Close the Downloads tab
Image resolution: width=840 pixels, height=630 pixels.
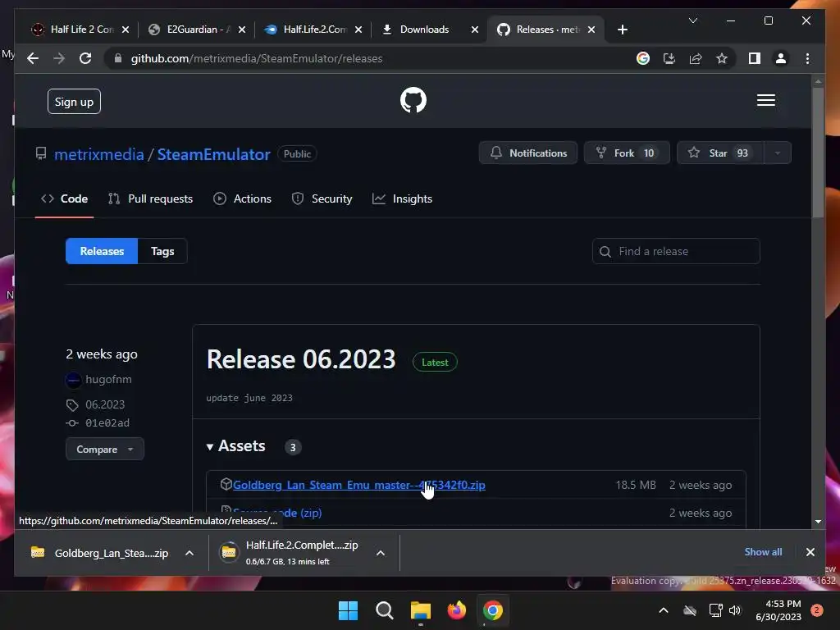475,30
